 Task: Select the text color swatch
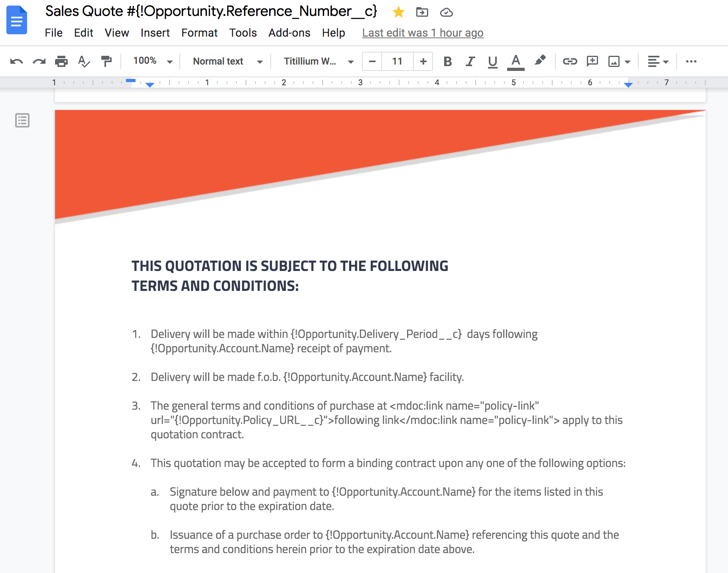(516, 61)
